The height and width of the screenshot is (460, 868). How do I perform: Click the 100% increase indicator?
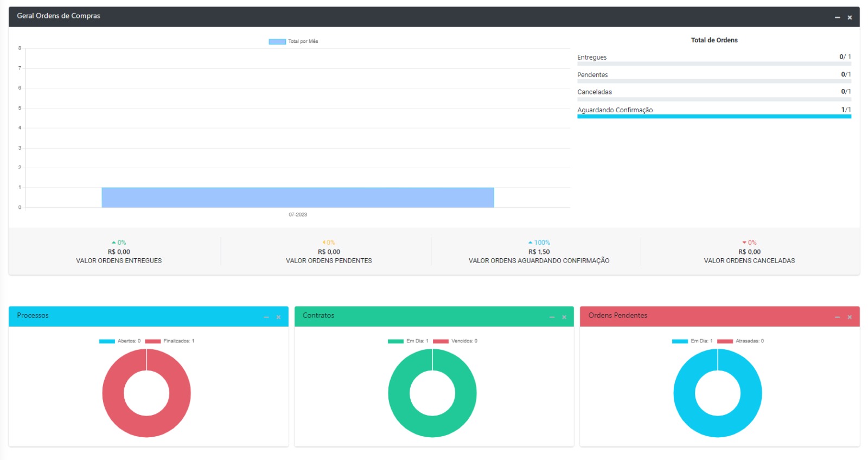[x=539, y=242]
